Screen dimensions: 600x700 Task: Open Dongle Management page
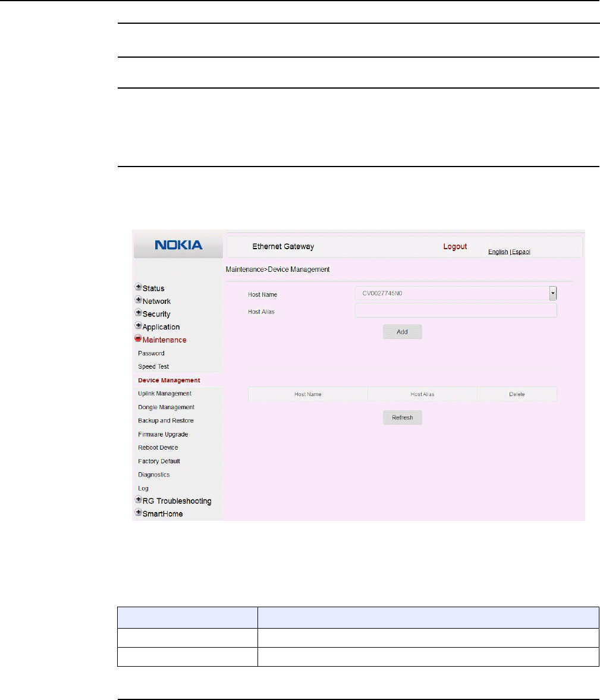click(x=166, y=407)
